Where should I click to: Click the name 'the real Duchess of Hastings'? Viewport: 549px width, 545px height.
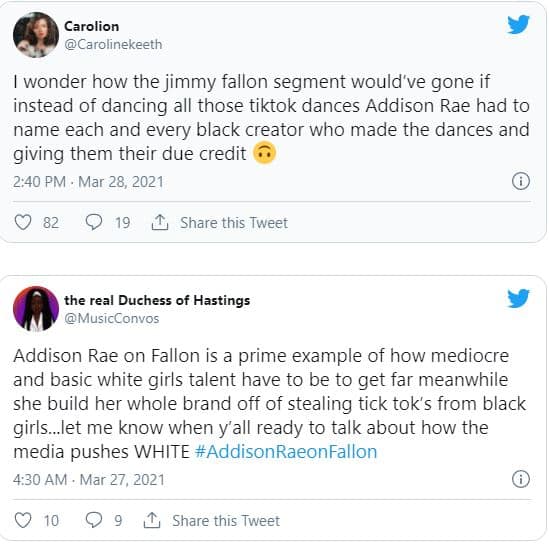(157, 300)
